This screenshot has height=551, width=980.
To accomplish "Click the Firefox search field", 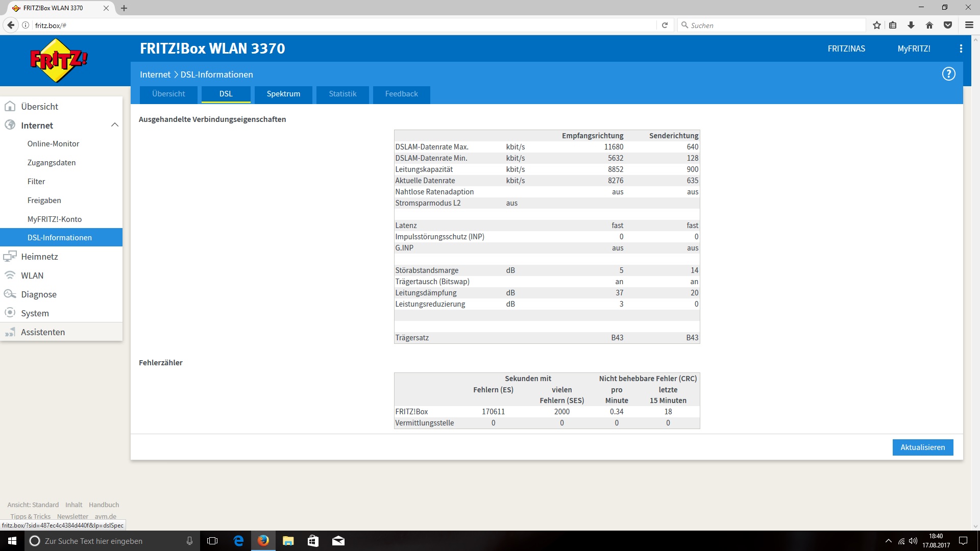I will click(773, 25).
